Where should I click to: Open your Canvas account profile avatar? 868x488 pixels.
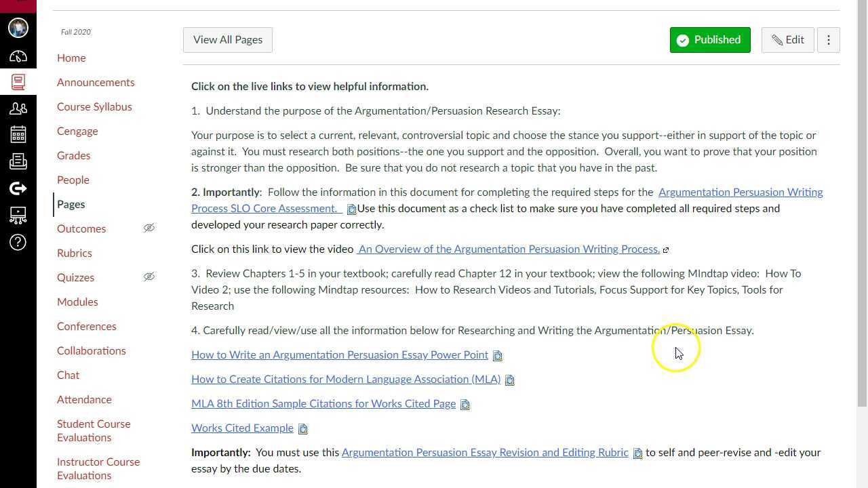pyautogui.click(x=18, y=28)
